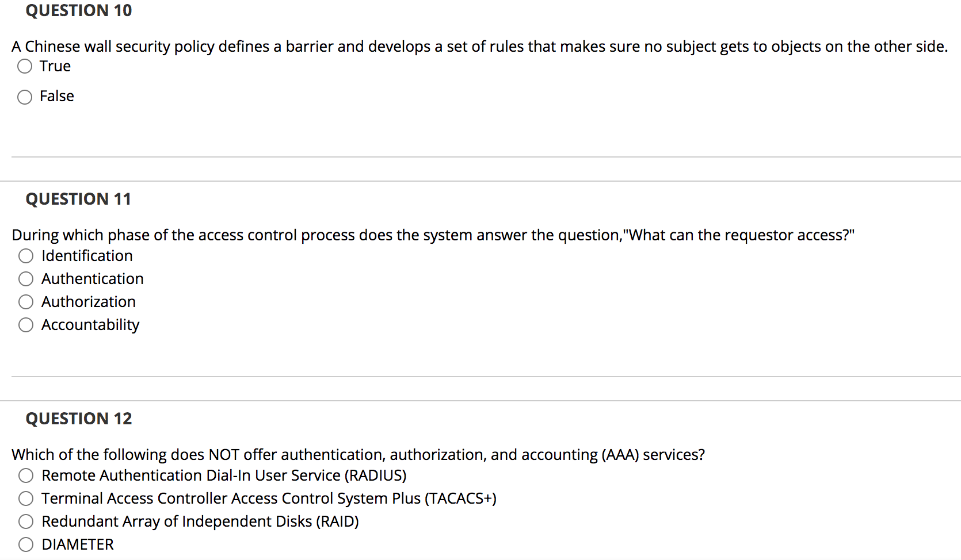This screenshot has width=961, height=560.
Task: Click the QUESTION 11 heading
Action: (x=78, y=199)
